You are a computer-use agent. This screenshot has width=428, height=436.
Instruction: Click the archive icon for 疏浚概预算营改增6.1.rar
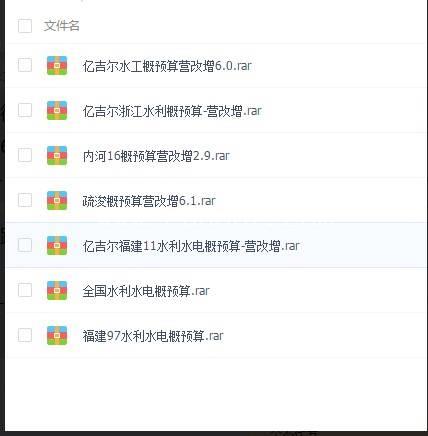[x=57, y=200]
